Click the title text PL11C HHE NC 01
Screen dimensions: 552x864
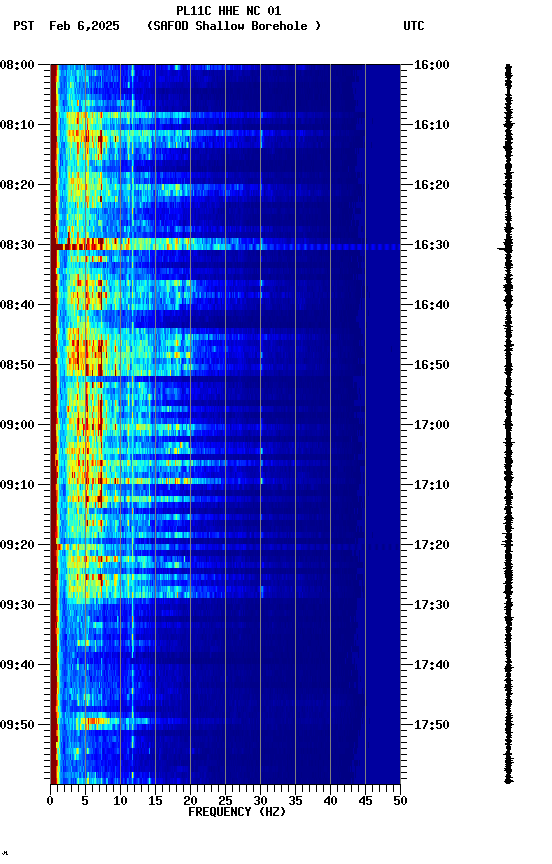pyautogui.click(x=228, y=11)
